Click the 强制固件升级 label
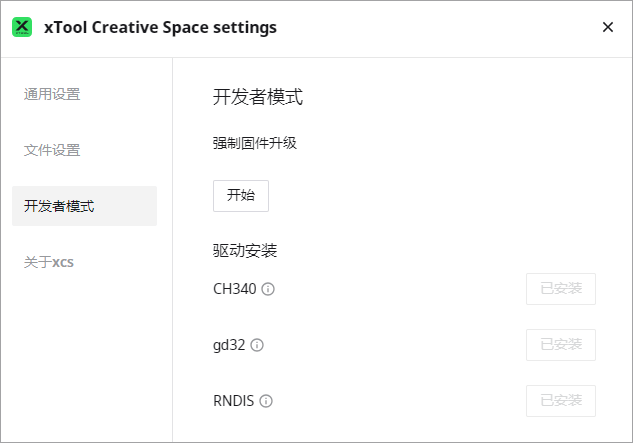 tap(255, 143)
